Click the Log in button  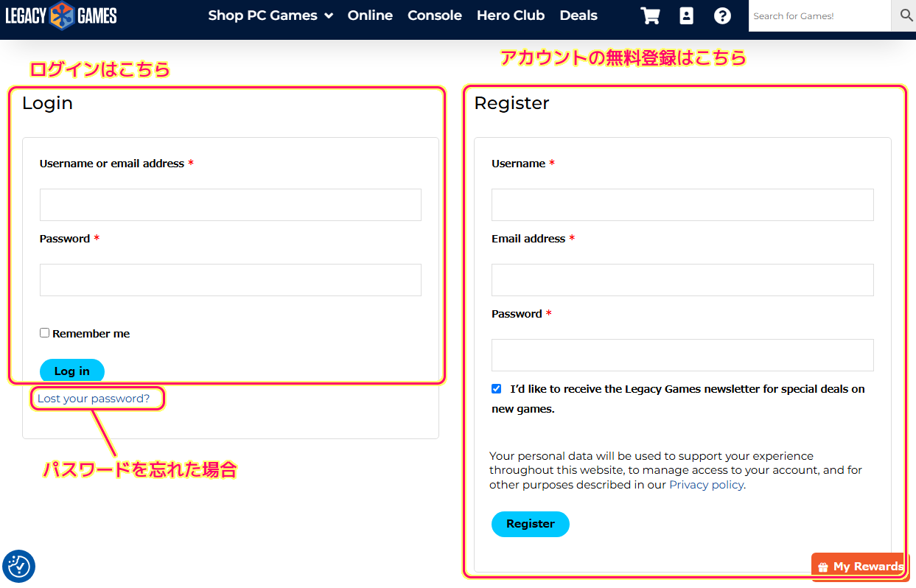pyautogui.click(x=72, y=371)
